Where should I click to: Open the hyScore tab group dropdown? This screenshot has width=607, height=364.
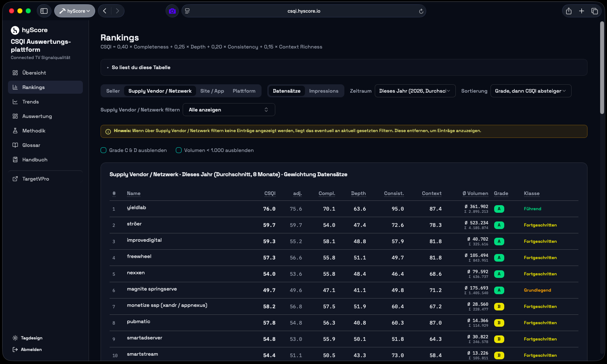coord(75,11)
